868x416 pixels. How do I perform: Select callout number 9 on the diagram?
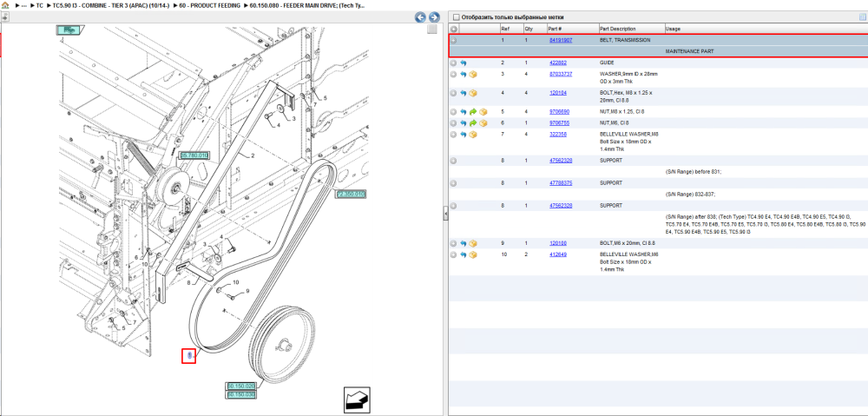tap(247, 291)
